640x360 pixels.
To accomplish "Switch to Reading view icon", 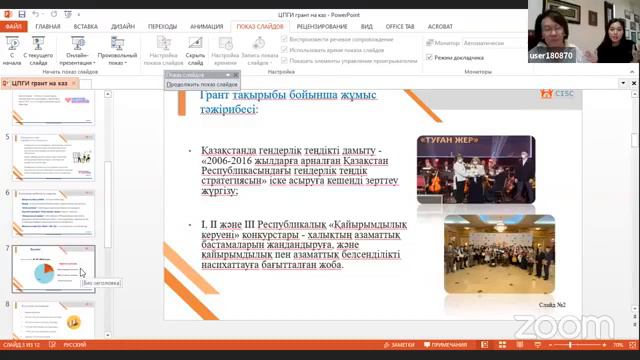I will (x=520, y=345).
